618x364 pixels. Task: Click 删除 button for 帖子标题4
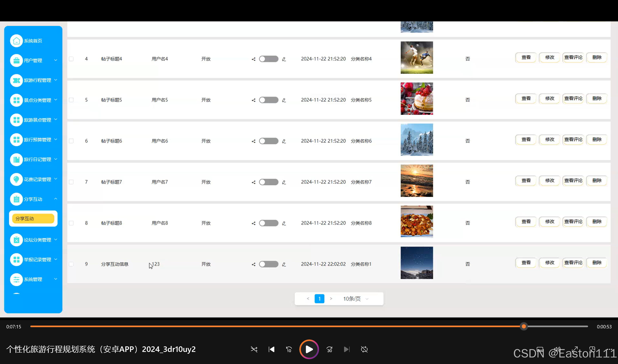coord(597,57)
